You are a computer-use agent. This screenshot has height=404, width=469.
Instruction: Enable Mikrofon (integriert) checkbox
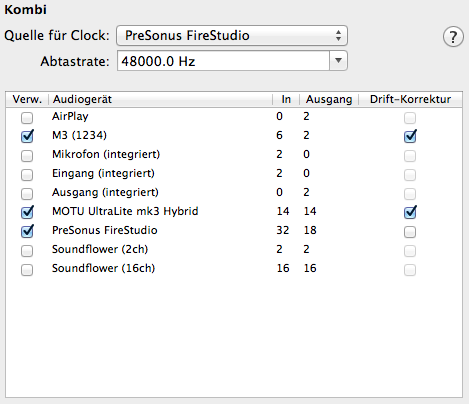pyautogui.click(x=27, y=155)
